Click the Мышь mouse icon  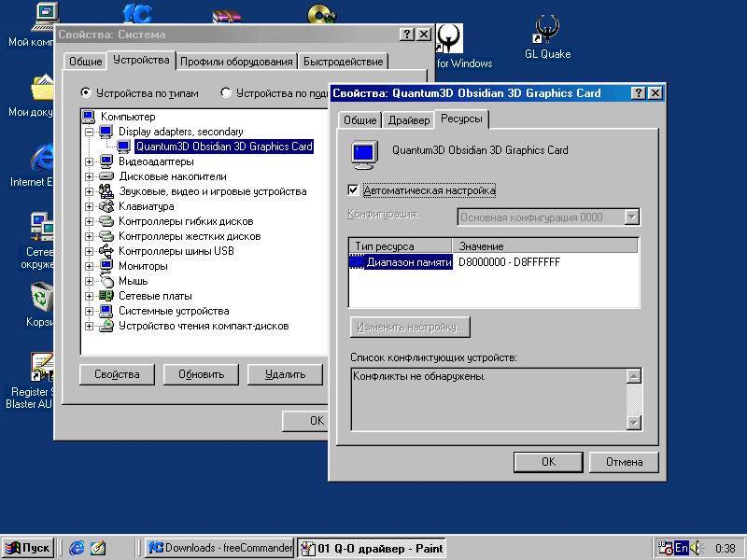(x=107, y=281)
